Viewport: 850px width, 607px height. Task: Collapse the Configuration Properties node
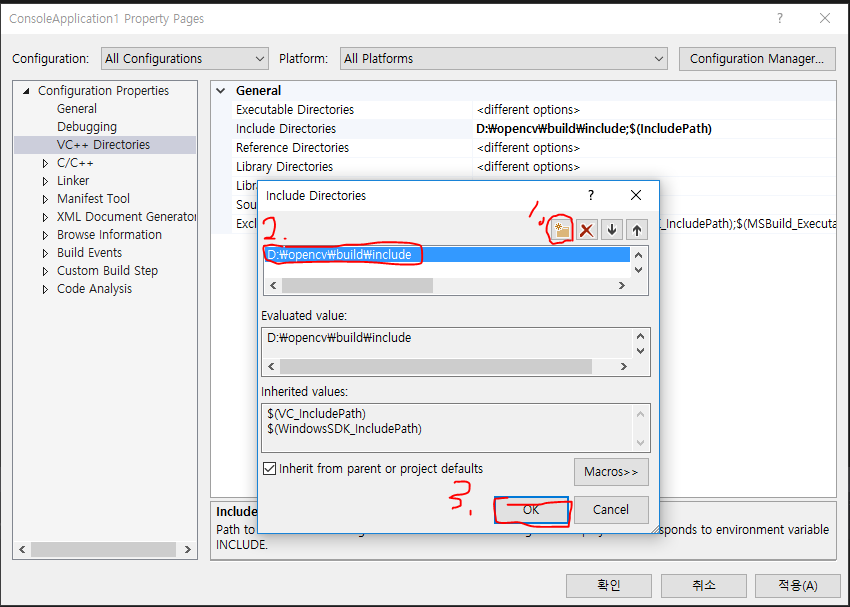[24, 90]
